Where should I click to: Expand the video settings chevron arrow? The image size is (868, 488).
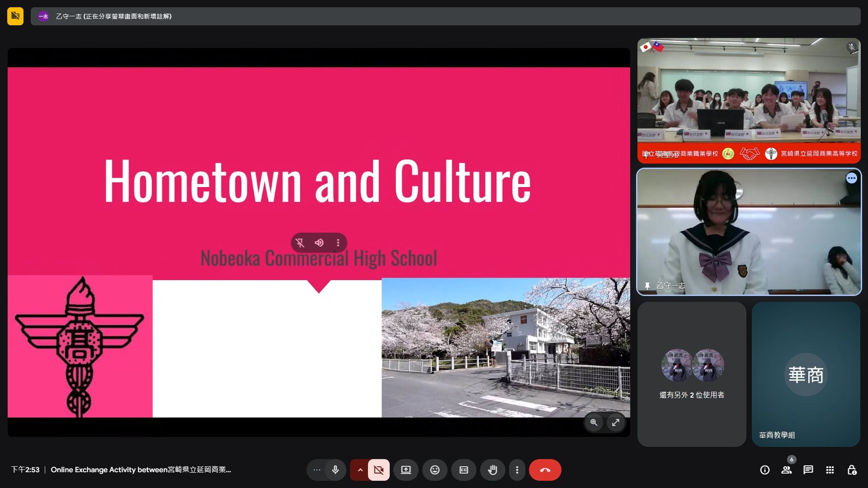[x=360, y=470]
